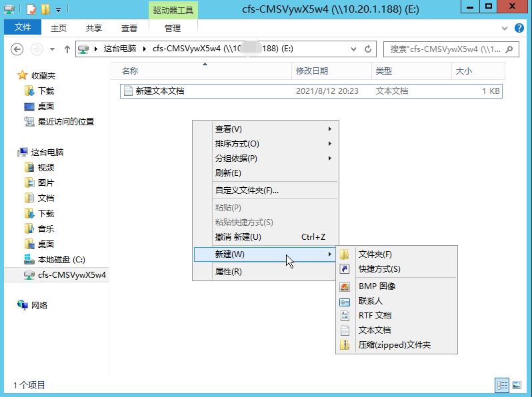
Task: Switch to details view icon in status bar
Action: 502,385
